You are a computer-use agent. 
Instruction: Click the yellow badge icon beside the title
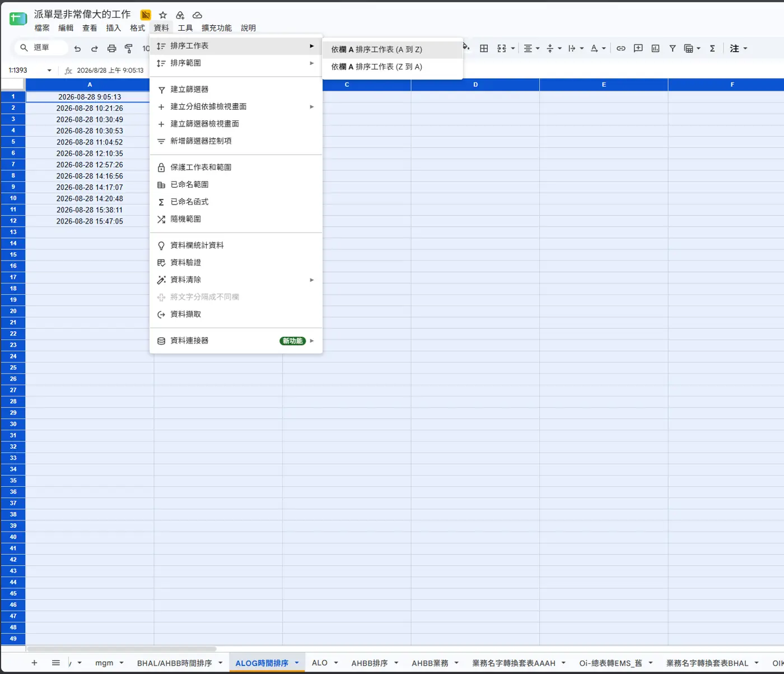coord(146,15)
